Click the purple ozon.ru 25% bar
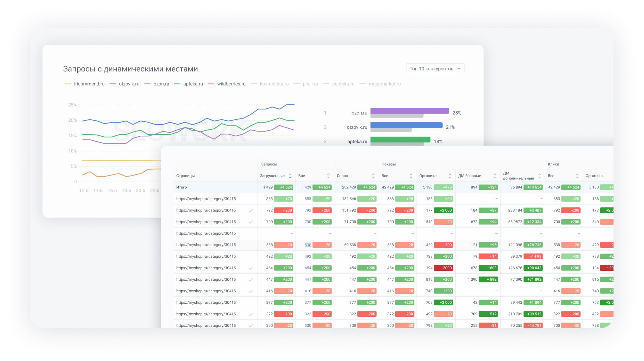This screenshot has width=644, height=361. point(409,111)
